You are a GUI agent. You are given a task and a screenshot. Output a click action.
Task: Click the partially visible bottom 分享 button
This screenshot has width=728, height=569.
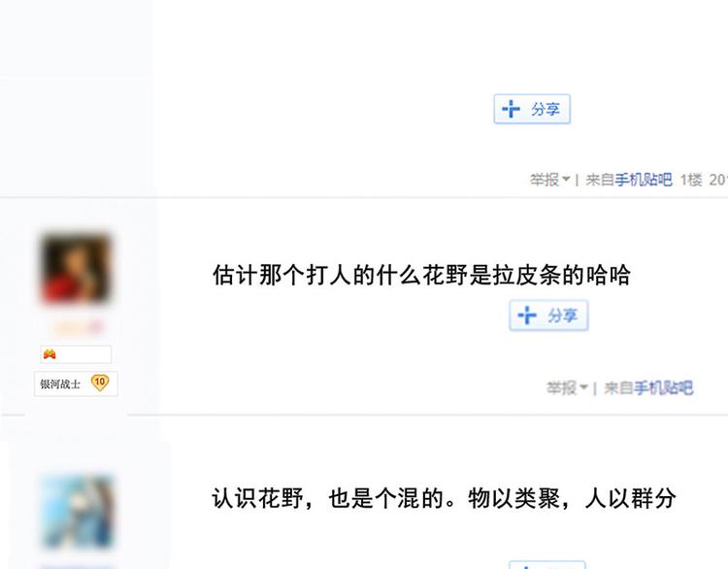click(547, 565)
